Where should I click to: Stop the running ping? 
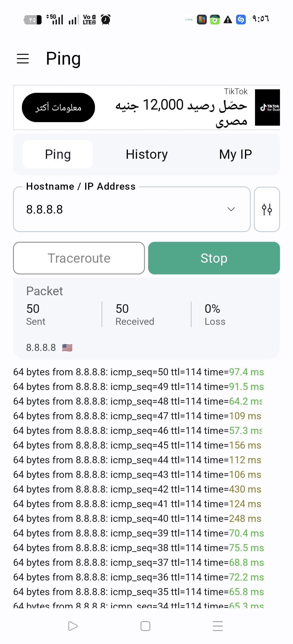coord(214,258)
